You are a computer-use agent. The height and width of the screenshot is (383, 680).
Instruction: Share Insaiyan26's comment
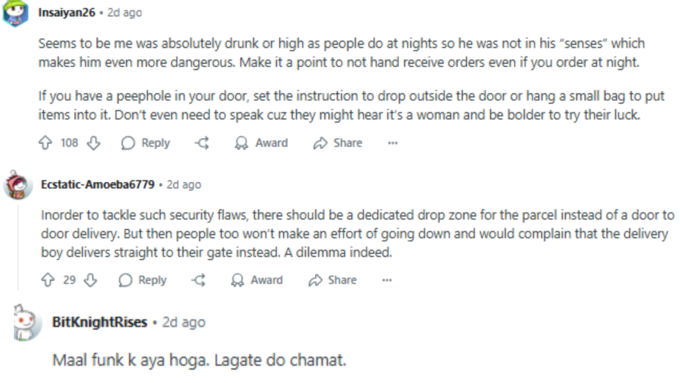[338, 143]
